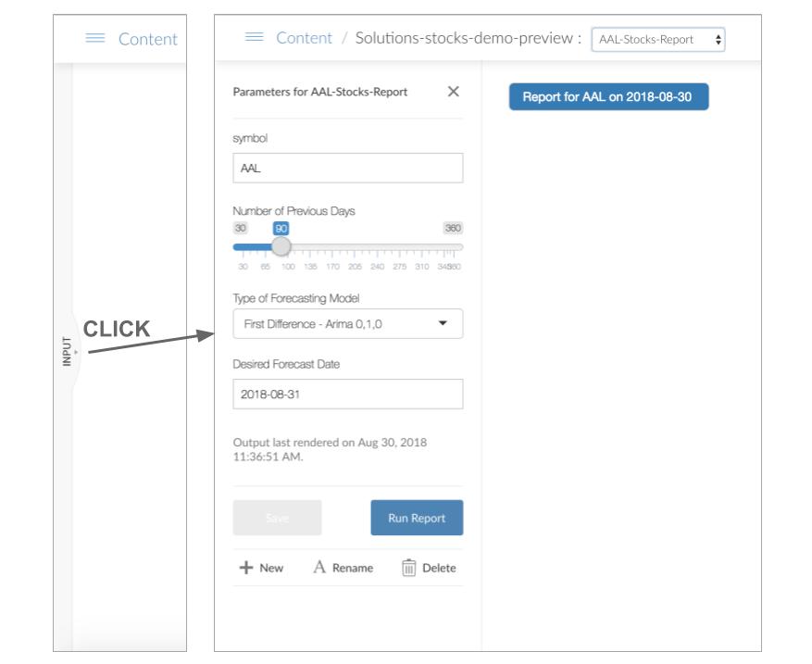This screenshot has height=664, width=812.
Task: Click the trash icon to Delete the variant
Action: coord(410,568)
